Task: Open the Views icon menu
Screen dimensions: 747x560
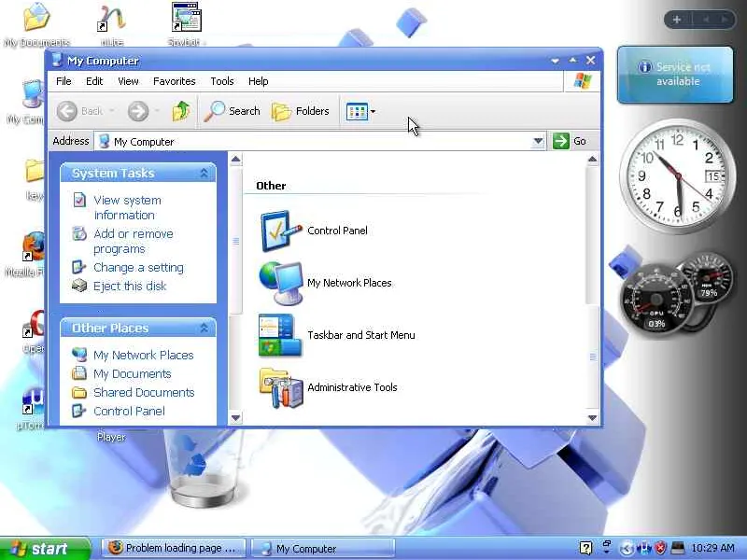Action: tap(360, 111)
